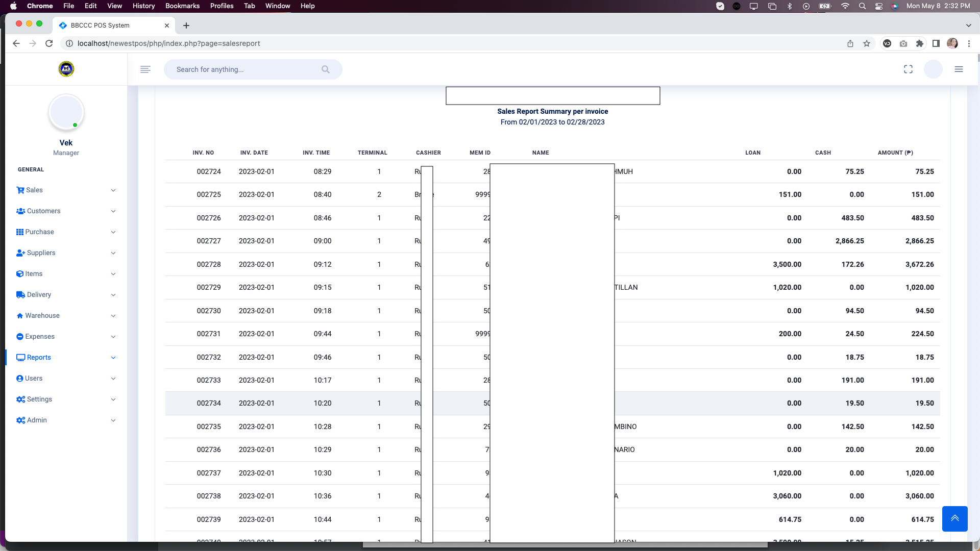980x551 pixels.
Task: Click the search magnifier icon
Action: tap(326, 69)
